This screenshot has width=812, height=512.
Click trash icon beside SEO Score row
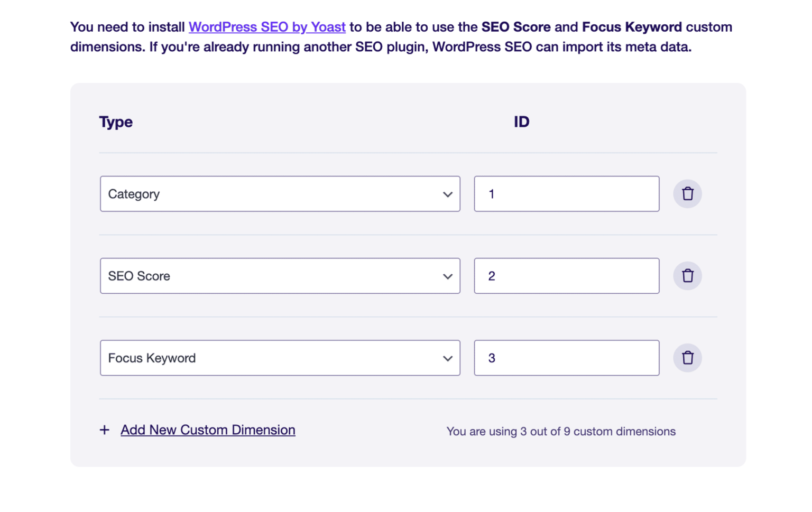(687, 276)
